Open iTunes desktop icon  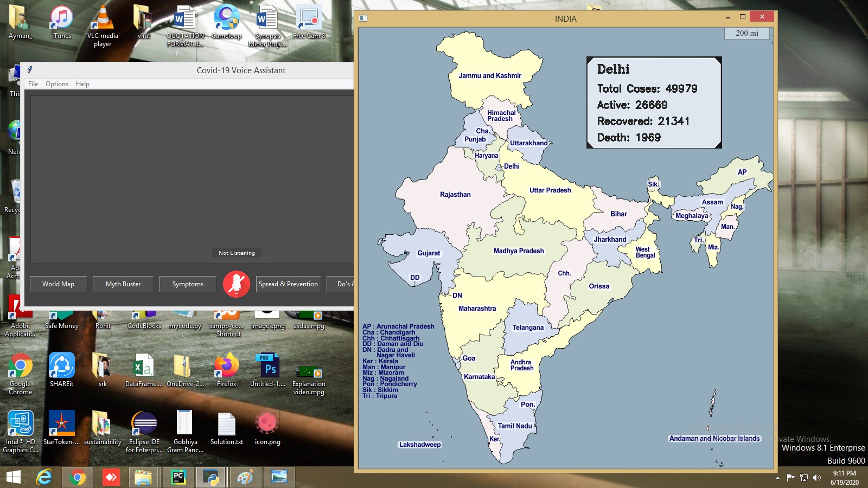pos(61,23)
